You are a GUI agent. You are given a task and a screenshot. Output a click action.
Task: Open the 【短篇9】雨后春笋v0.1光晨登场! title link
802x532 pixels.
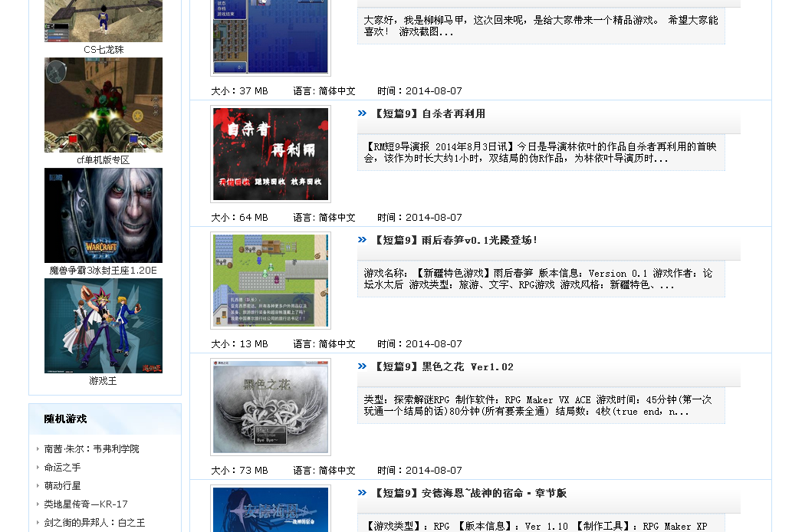click(455, 240)
